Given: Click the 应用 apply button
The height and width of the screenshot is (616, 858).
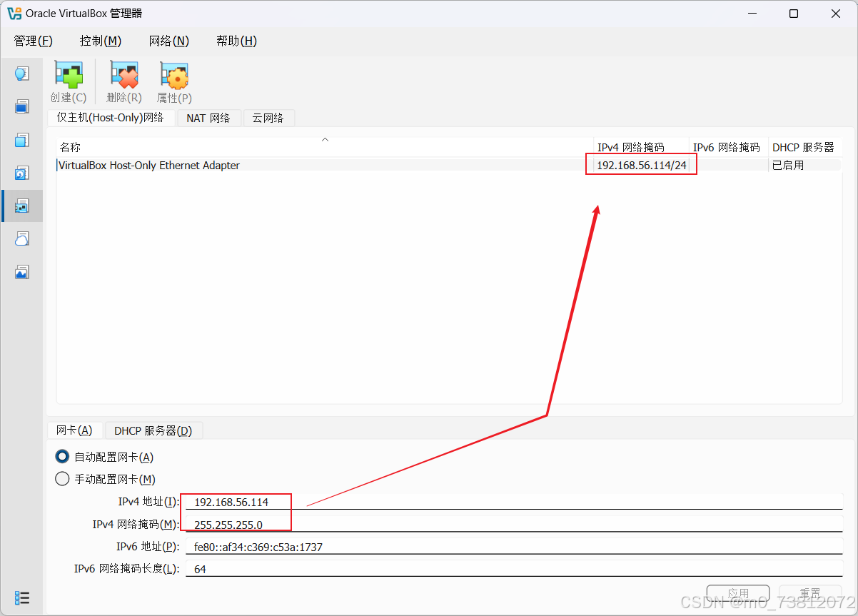Looking at the screenshot, I should (x=738, y=594).
